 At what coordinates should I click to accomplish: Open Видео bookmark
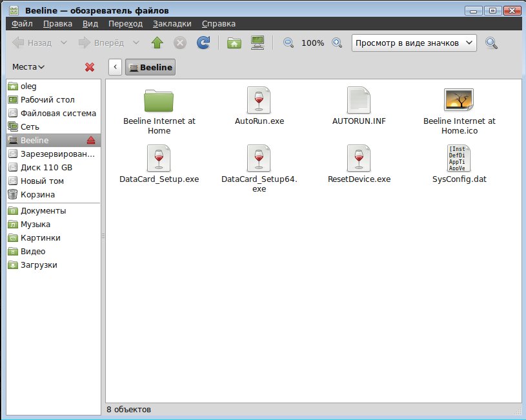(x=54, y=252)
